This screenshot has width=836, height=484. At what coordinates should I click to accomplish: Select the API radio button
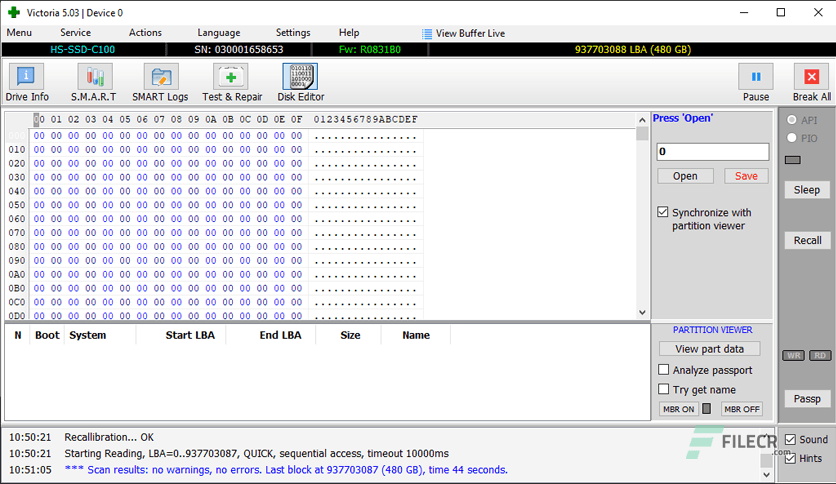(792, 120)
